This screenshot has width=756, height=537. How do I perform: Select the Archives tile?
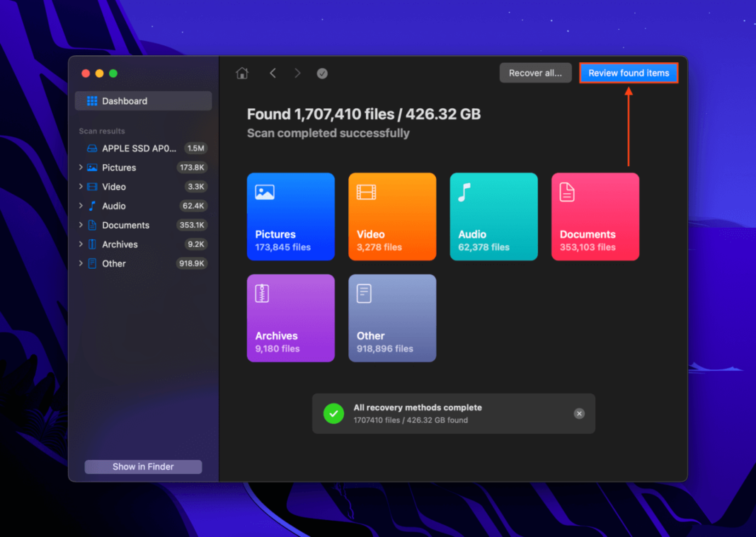click(290, 318)
